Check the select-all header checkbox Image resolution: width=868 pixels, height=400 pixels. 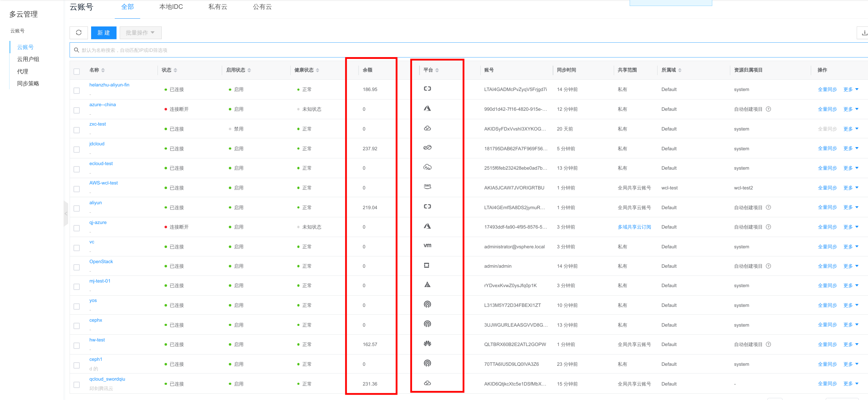pyautogui.click(x=77, y=72)
